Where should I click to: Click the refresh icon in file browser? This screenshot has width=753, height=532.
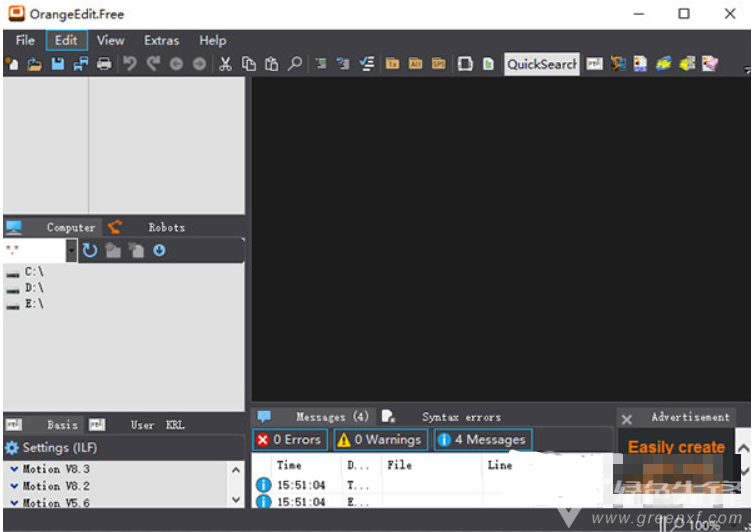(90, 250)
